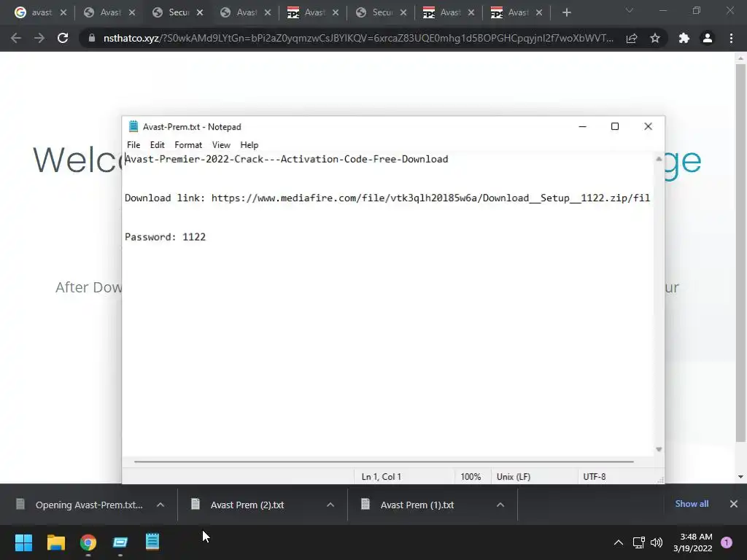The image size is (747, 560).
Task: Open notification badge in system tray
Action: [727, 542]
